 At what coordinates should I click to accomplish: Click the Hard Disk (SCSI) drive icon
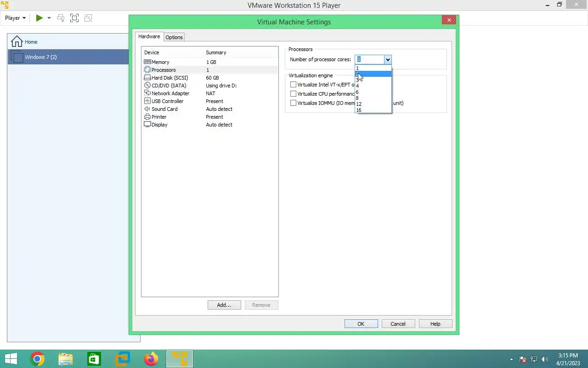[x=147, y=78]
